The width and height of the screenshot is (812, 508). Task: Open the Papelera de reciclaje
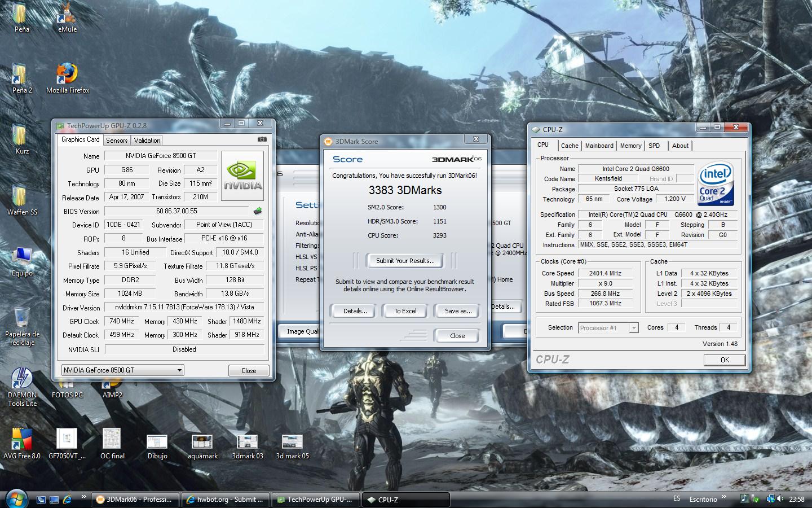21,326
